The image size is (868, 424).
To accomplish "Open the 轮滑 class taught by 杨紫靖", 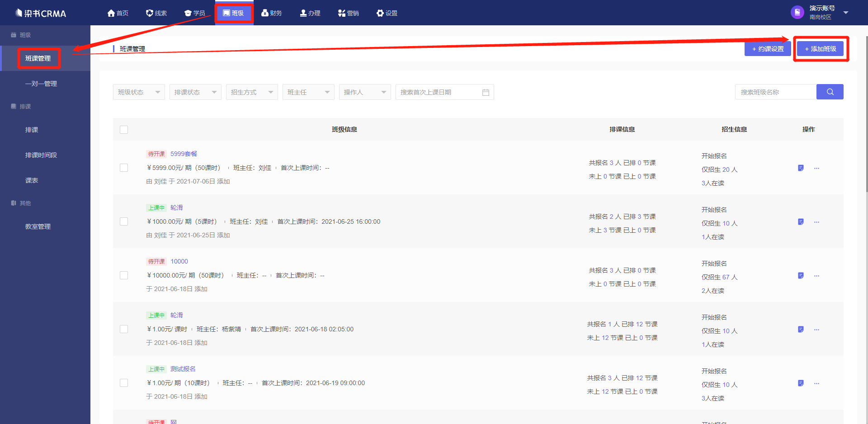I will click(176, 315).
